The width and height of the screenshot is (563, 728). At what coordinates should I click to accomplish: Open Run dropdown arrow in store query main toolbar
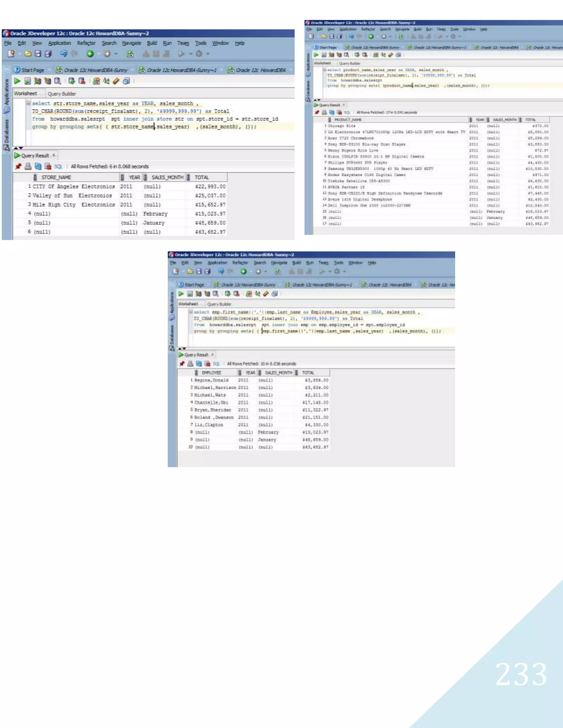pos(191,54)
